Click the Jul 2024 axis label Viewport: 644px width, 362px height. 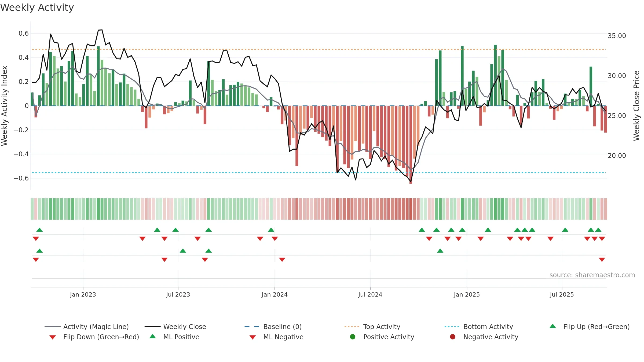point(370,294)
